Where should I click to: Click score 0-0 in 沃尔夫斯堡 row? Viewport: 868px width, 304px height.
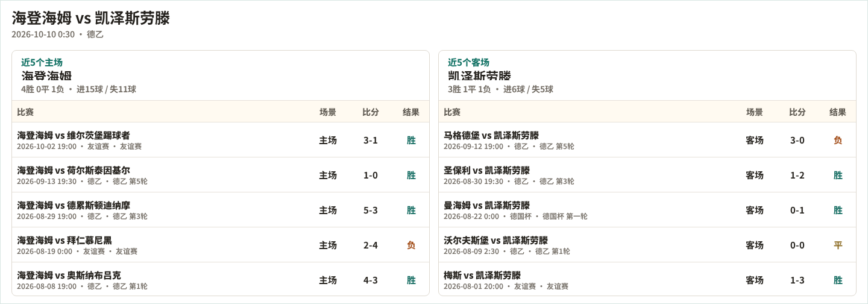(797, 245)
